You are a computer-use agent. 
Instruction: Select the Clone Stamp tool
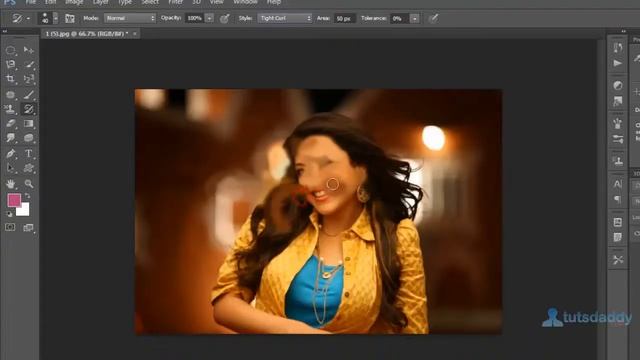point(11,109)
